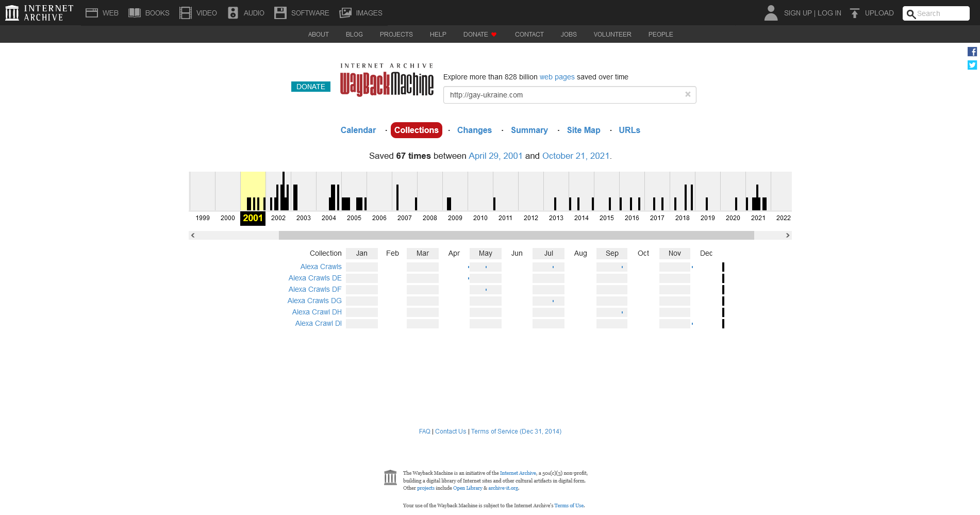Follow the archive-it.org footer link
This screenshot has width=980, height=515.
point(503,488)
